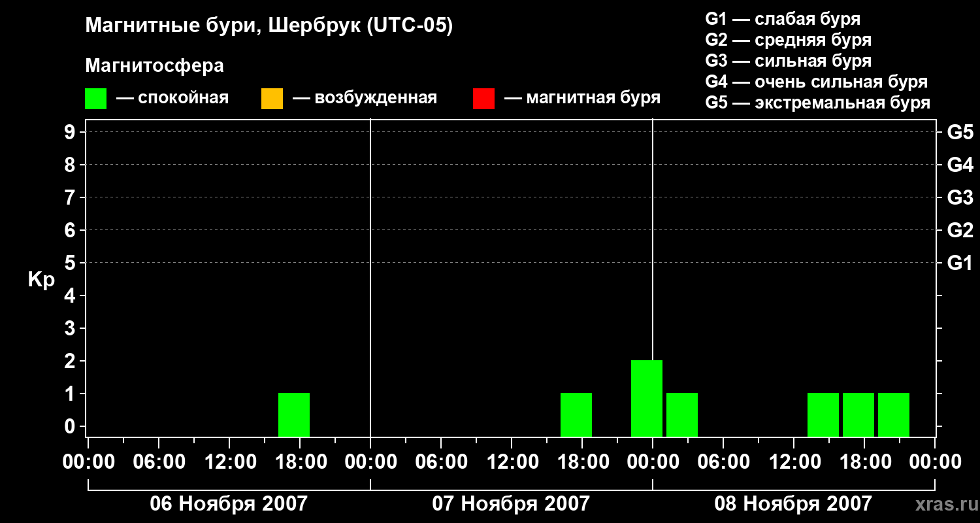Image resolution: width=980 pixels, height=523 pixels.
Task: Click the '— возбужденная' legend label
Action: (365, 98)
